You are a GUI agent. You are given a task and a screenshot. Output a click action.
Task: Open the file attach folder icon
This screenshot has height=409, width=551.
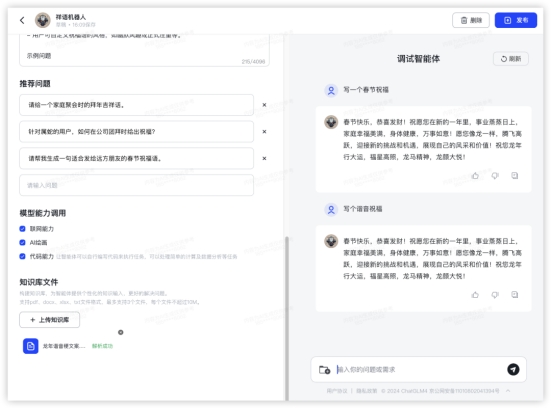(324, 370)
